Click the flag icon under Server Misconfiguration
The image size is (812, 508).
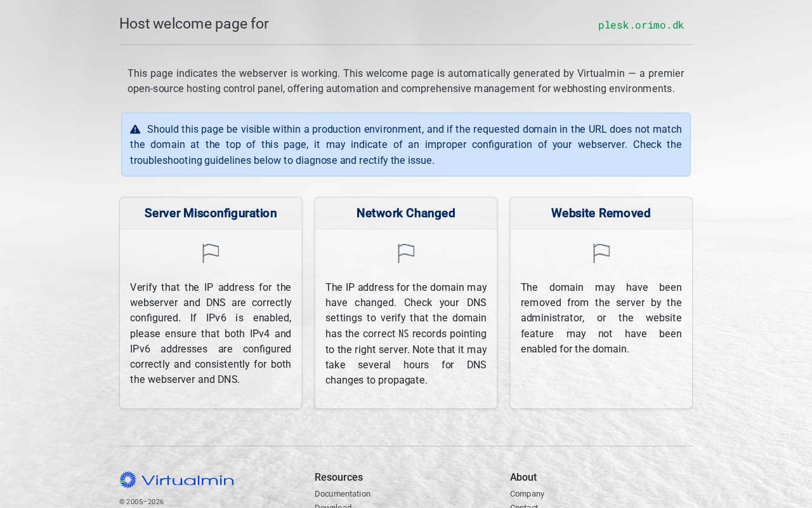[x=211, y=253]
